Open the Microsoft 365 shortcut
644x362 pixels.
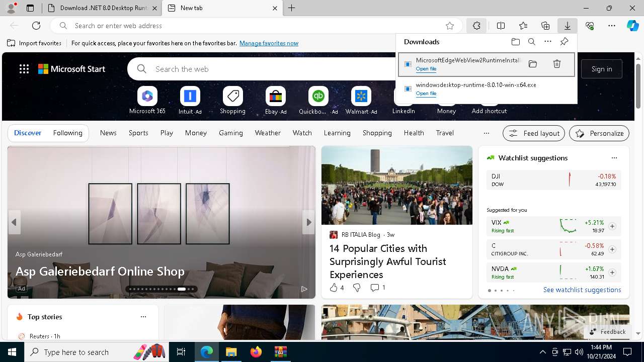(x=147, y=100)
